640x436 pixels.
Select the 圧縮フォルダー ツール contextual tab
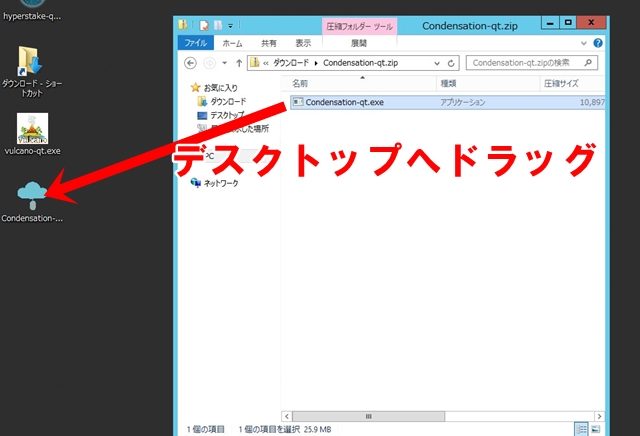click(x=360, y=27)
